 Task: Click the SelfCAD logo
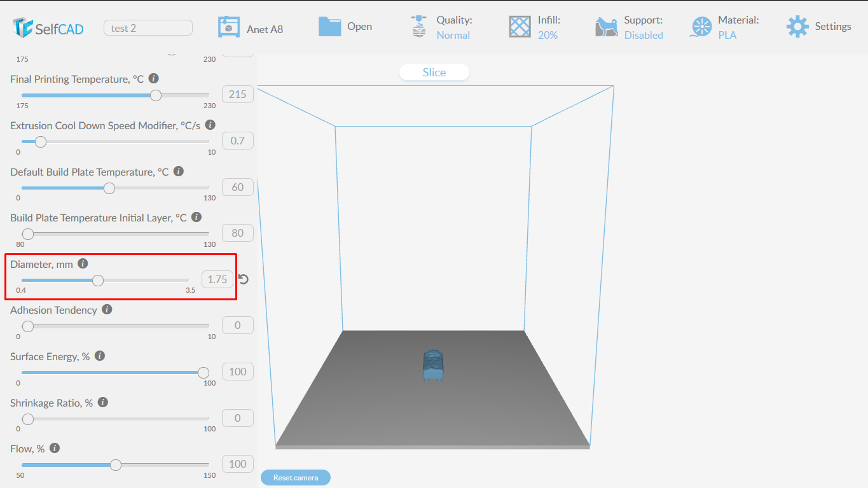click(x=48, y=27)
